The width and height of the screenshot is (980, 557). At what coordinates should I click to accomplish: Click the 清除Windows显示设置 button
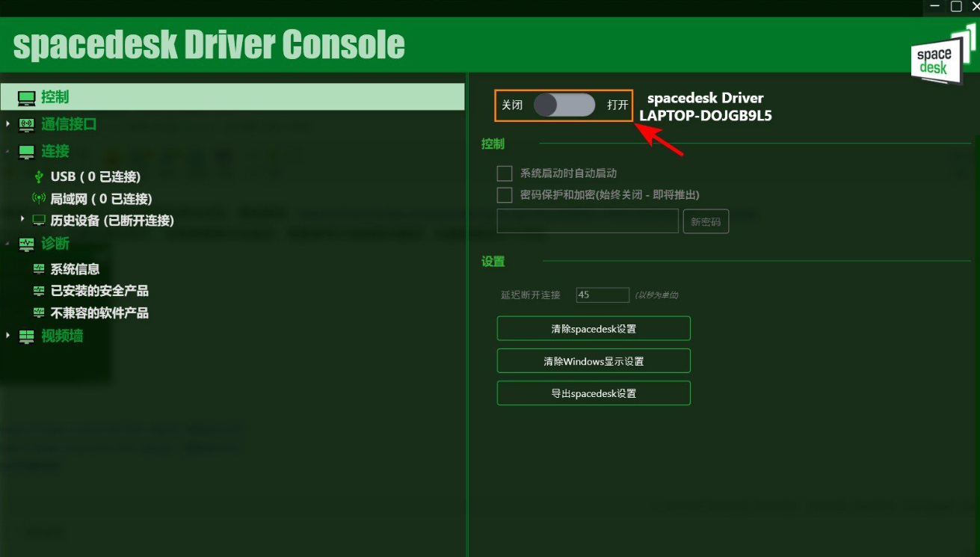(x=593, y=361)
